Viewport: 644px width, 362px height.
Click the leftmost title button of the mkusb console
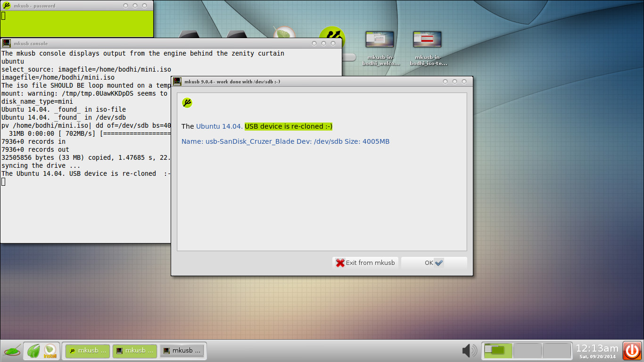pyautogui.click(x=314, y=43)
